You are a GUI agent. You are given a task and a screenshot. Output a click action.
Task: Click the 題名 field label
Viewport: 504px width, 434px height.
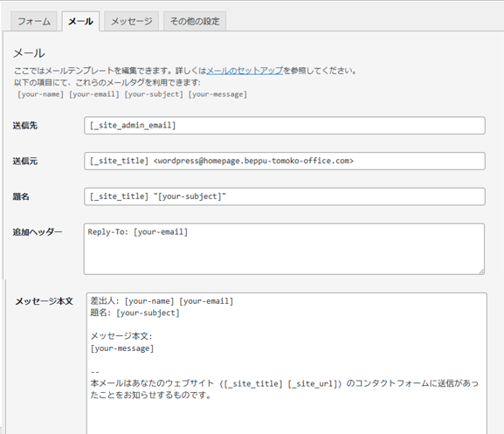pos(21,196)
